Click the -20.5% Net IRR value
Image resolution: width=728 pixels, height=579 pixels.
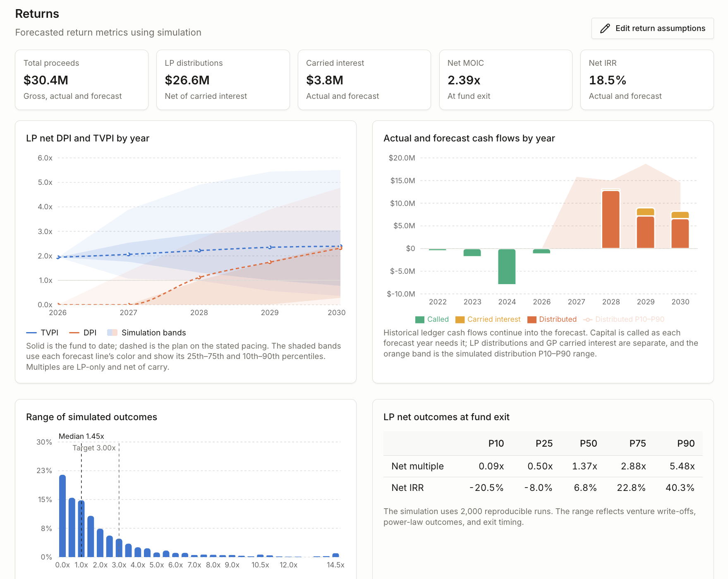tap(486, 488)
